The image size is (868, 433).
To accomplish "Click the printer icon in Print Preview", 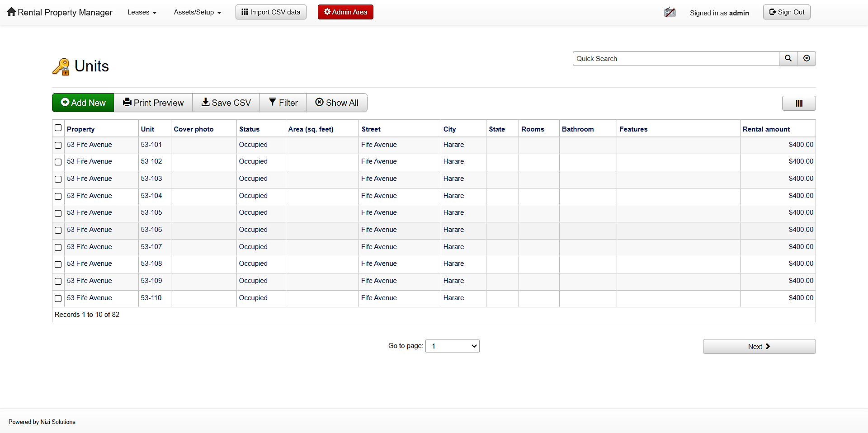I will 127,103.
